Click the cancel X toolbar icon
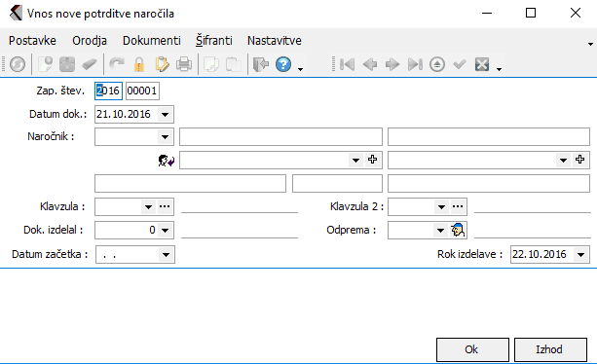This screenshot has height=364, width=597. click(482, 64)
